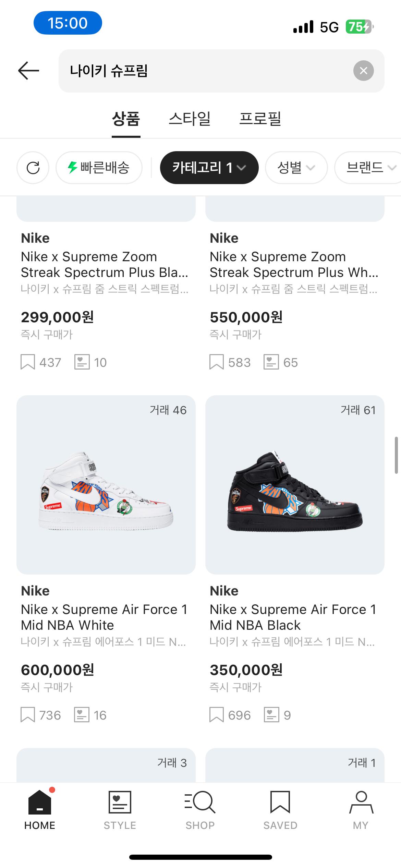Tap the back arrow icon
Viewport: 401px width, 868px height.
29,71
